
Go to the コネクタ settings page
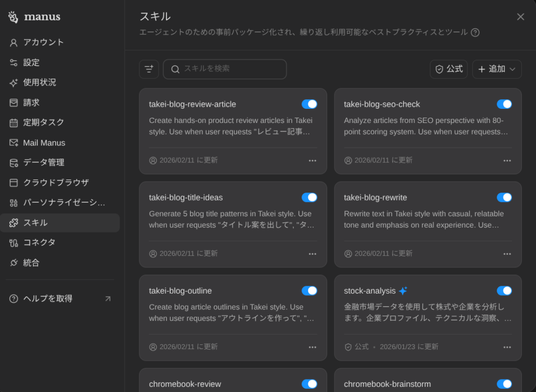click(39, 242)
